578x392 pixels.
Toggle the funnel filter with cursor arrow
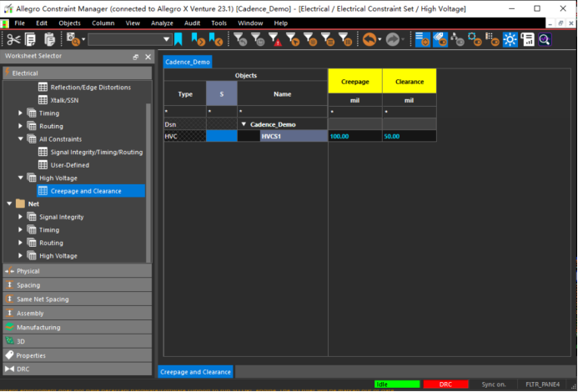293,39
